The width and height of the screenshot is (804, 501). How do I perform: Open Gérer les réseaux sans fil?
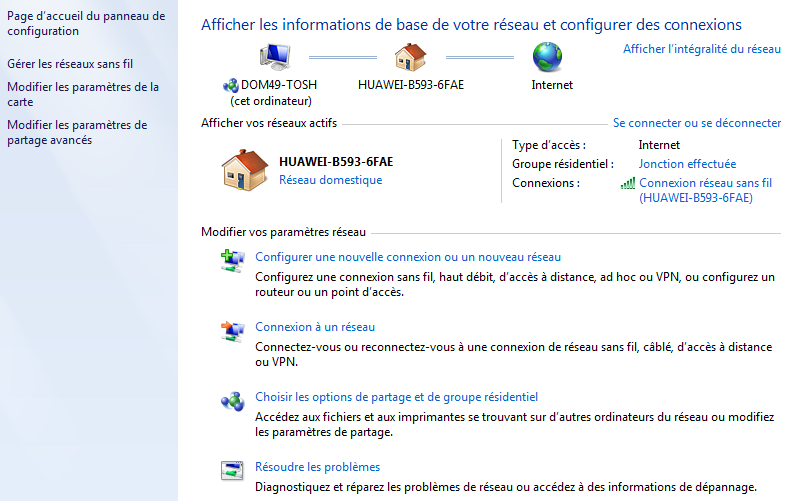[70, 64]
